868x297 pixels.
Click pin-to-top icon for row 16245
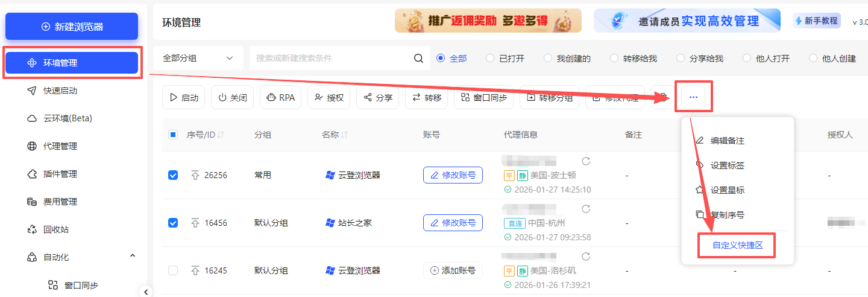point(195,270)
